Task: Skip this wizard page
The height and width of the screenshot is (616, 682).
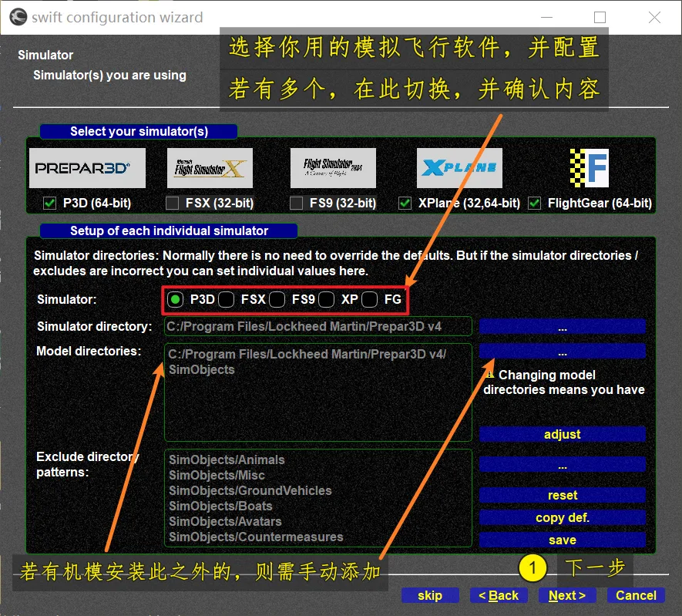Action: 430,595
